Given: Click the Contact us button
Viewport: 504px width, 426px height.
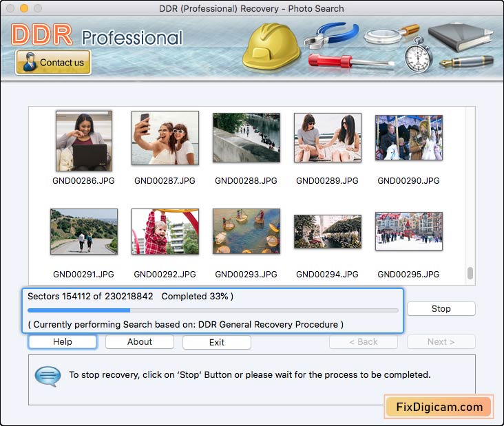Looking at the screenshot, I should pos(53,63).
